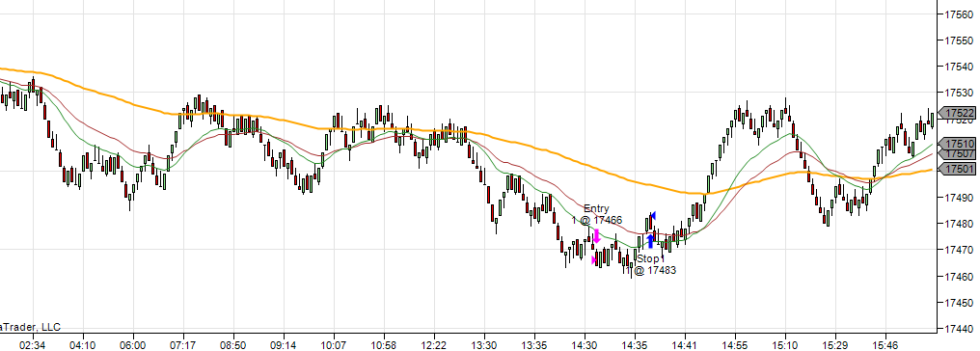This screenshot has height=351, width=980.
Task: Click the 08:50 time axis label
Action: tap(233, 345)
